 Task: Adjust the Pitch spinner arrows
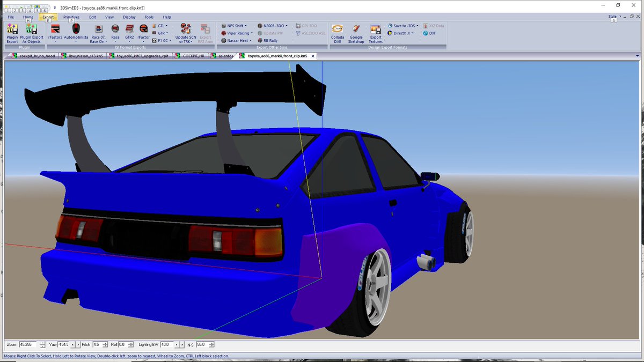click(x=106, y=344)
